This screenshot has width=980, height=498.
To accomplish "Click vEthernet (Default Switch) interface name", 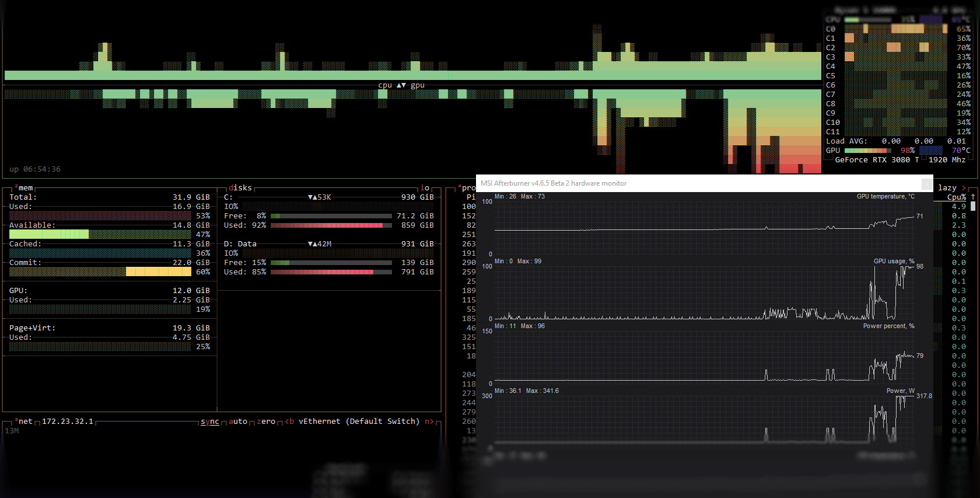I will 359,422.
